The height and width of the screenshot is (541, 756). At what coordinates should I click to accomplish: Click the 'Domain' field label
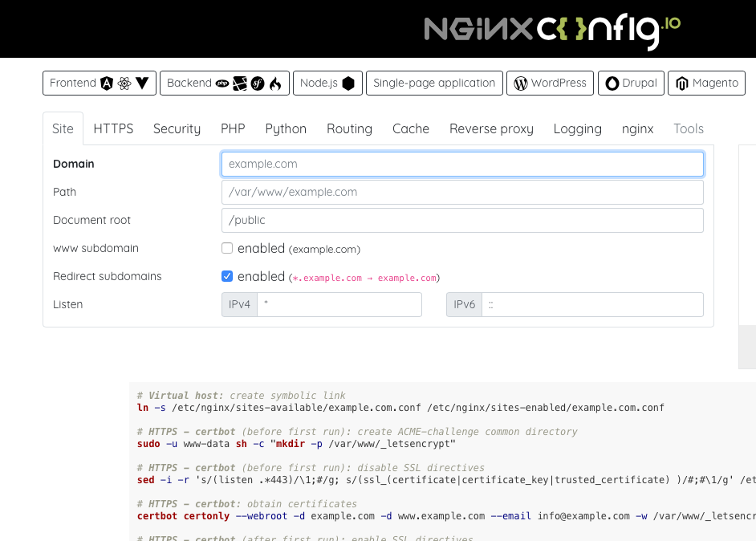(x=73, y=164)
